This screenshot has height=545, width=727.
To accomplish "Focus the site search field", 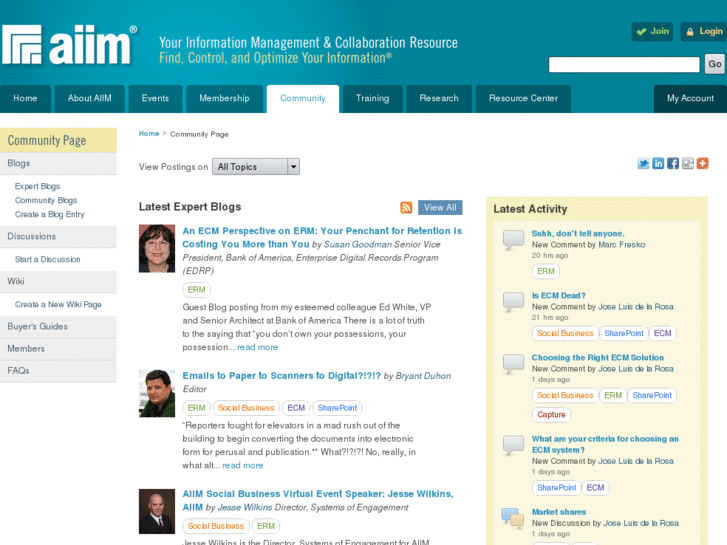I will pos(624,64).
